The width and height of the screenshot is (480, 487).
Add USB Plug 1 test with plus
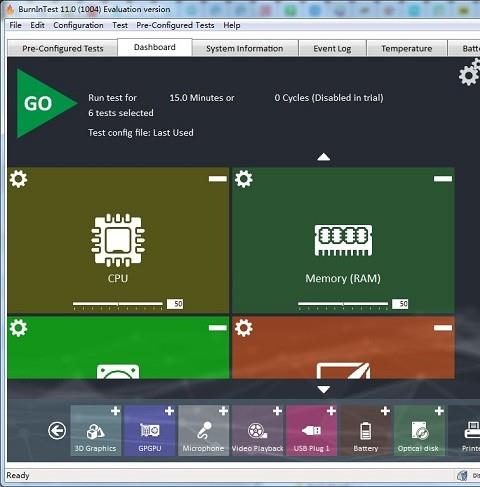pos(331,411)
